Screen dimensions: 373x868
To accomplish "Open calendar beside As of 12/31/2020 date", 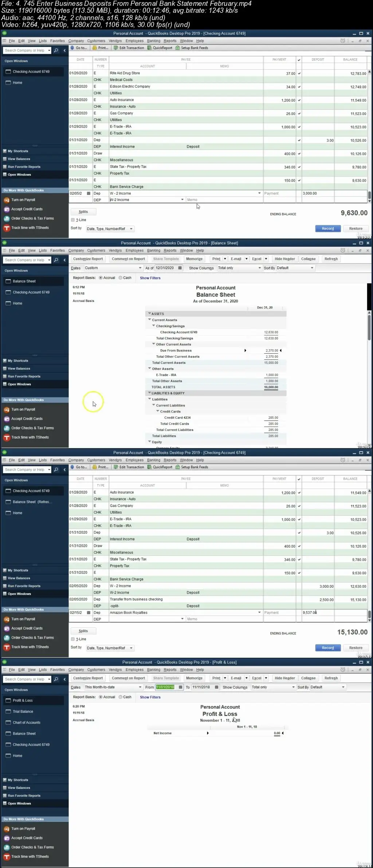I will (180, 268).
